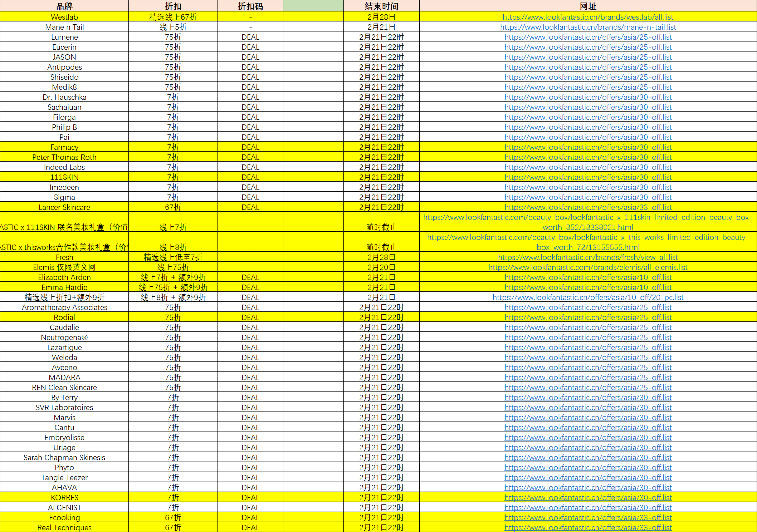This screenshot has height=532, width=757.
Task: Open the 25-off link in Lumene row
Action: tap(588, 37)
